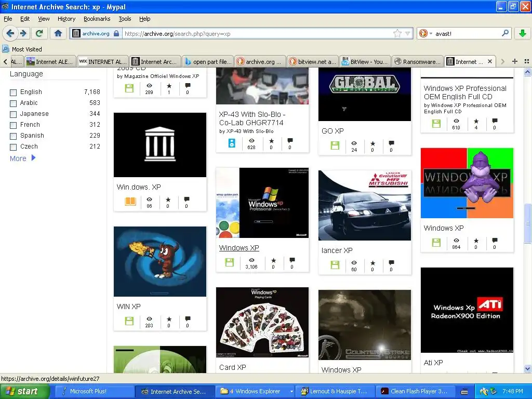The image size is (532, 399).
Task: Open Windows XP Professional OEM English Full CD
Action: click(465, 92)
